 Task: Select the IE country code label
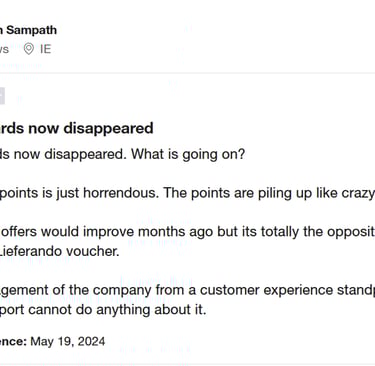(46, 49)
